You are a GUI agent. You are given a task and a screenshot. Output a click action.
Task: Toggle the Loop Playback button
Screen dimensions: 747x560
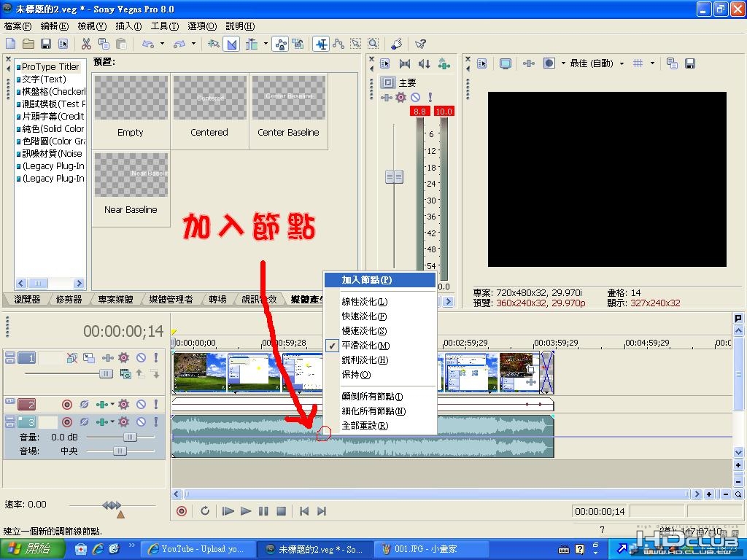tap(205, 511)
